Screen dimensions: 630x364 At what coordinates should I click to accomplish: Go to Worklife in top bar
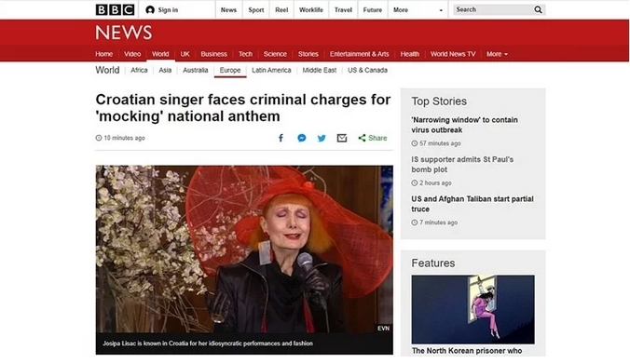point(311,10)
